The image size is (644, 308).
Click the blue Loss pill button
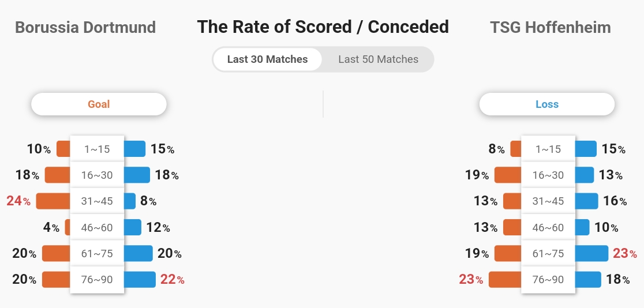point(547,104)
